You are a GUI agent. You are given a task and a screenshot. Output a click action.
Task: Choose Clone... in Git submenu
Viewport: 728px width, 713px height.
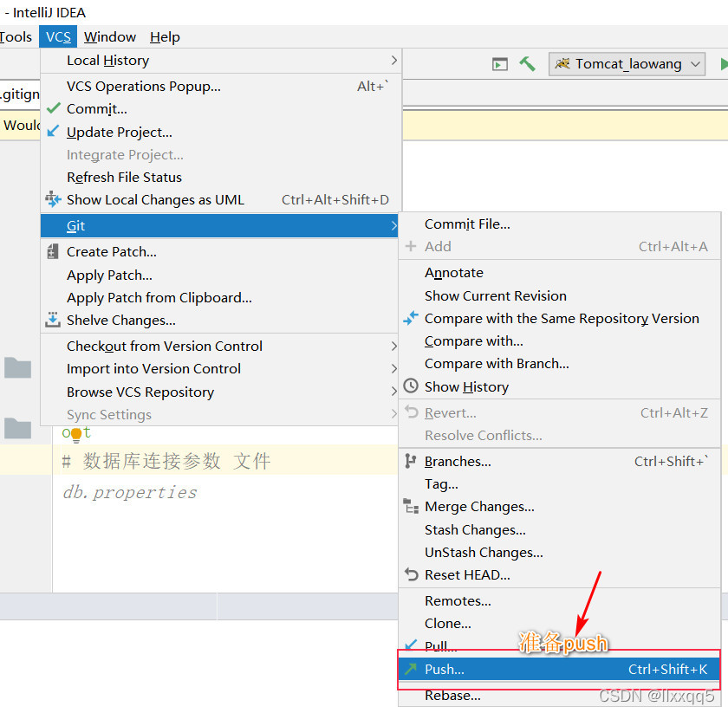click(x=560, y=624)
